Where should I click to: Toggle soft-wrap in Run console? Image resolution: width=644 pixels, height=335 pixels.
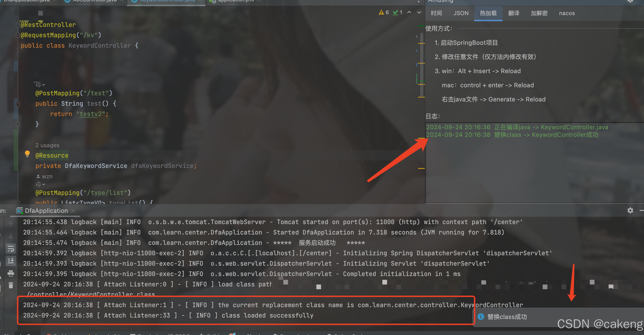11,249
